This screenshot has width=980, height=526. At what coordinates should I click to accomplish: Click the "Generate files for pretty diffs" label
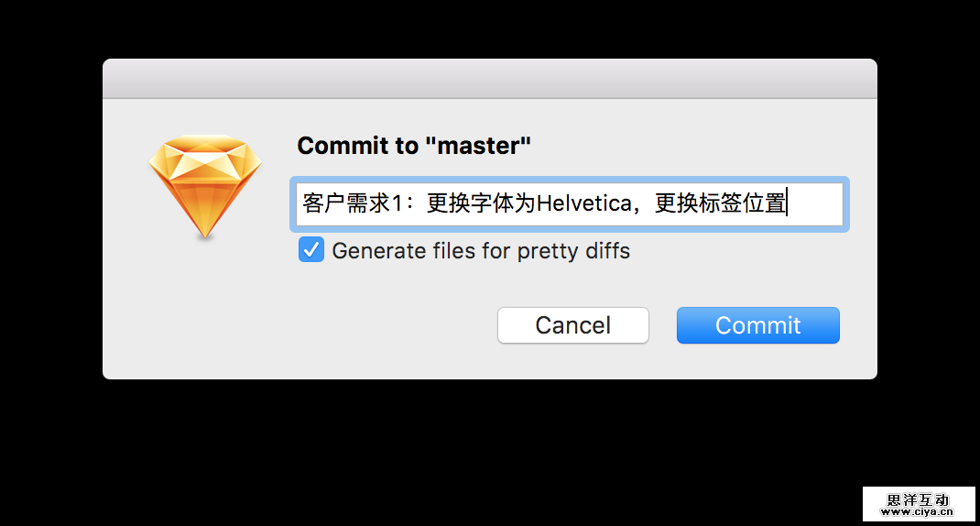click(x=481, y=251)
